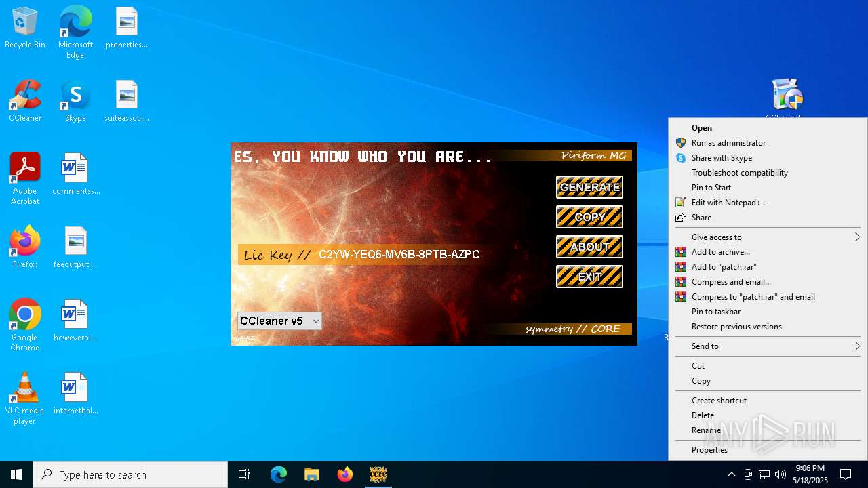Image resolution: width=868 pixels, height=488 pixels.
Task: Select the Google Chrome desktop shortcut
Action: click(x=25, y=325)
